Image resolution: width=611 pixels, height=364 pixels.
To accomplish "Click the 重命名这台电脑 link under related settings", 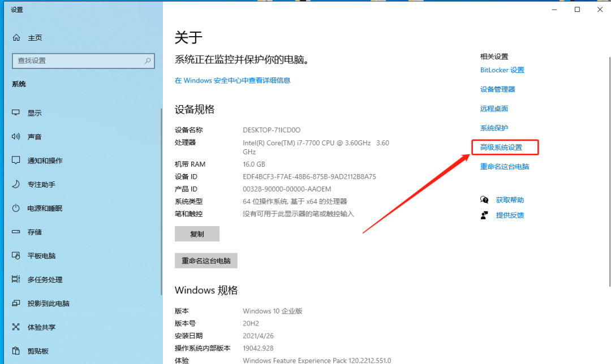I will 504,167.
